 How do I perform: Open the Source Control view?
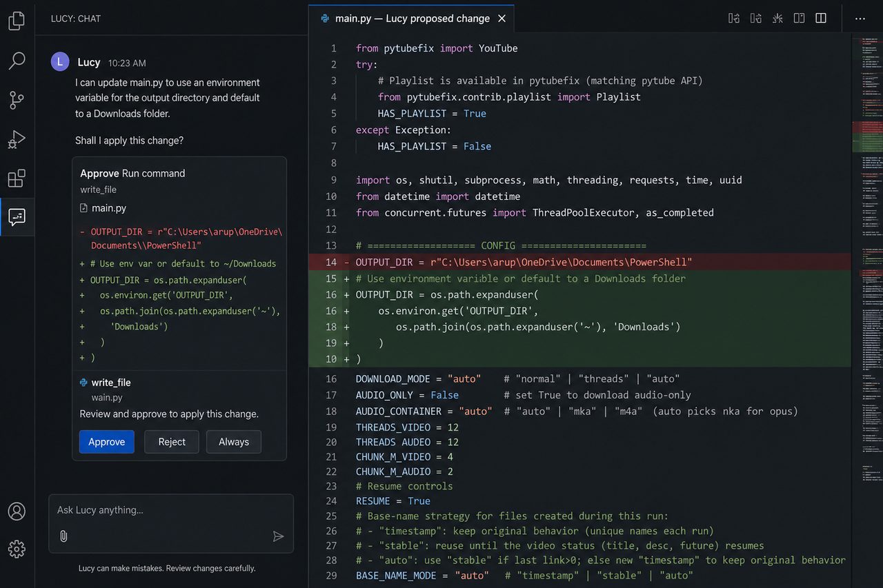(x=17, y=100)
